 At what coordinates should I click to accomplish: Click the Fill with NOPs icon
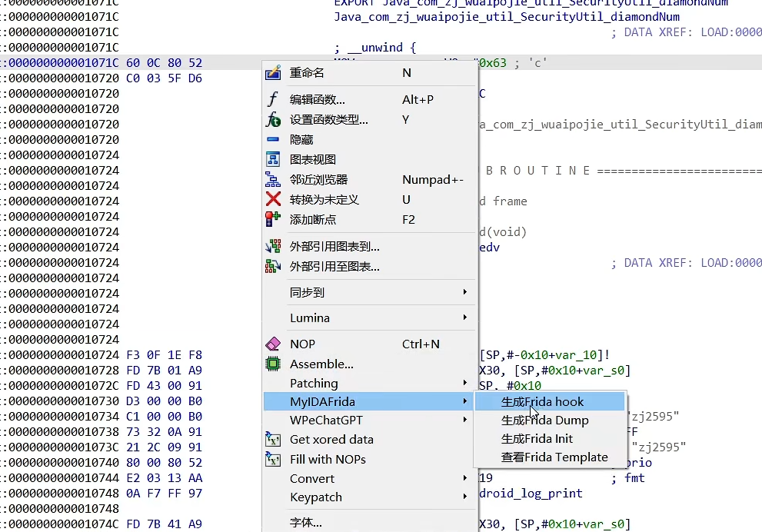coord(273,459)
